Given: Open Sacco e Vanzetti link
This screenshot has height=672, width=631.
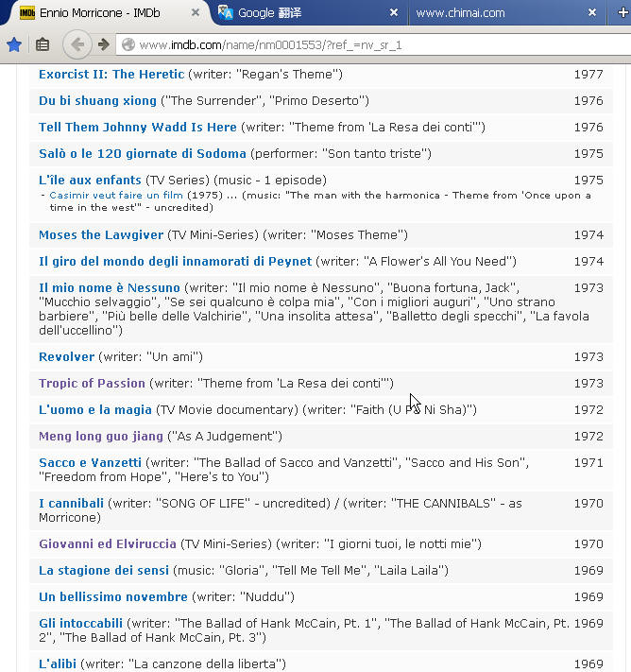Looking at the screenshot, I should [x=90, y=463].
